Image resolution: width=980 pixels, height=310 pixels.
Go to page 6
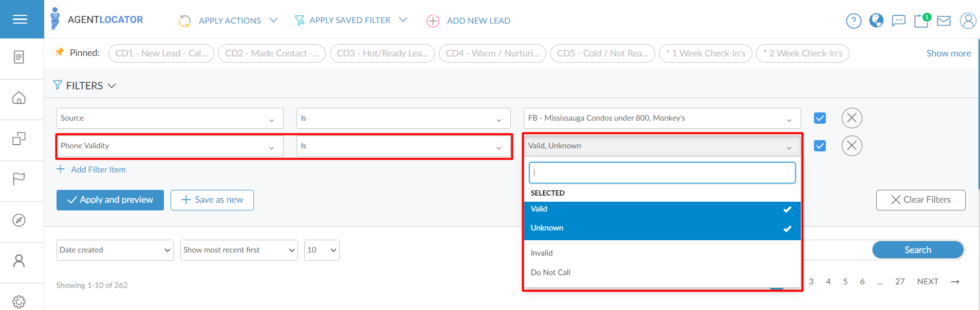862,281
